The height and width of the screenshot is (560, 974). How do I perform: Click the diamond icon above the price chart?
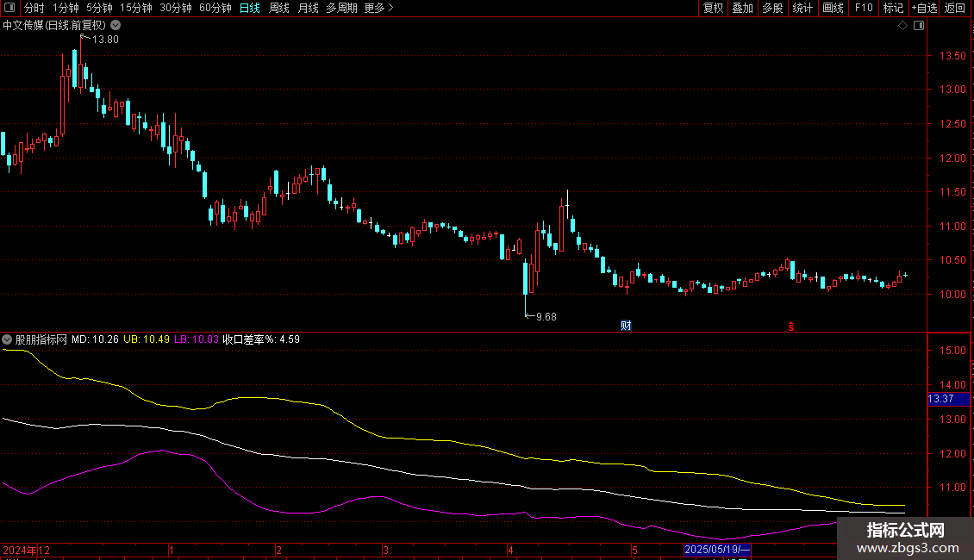tap(903, 26)
